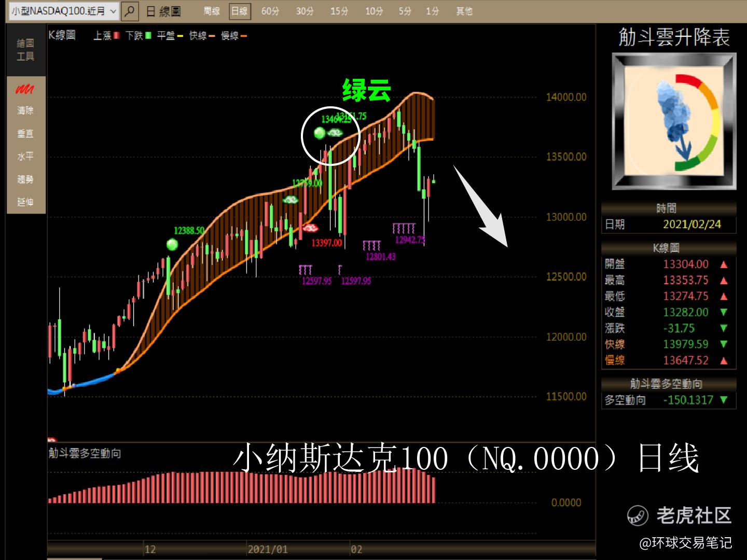Click the 02 month marker on time axis
This screenshot has width=747, height=560.
tap(356, 550)
